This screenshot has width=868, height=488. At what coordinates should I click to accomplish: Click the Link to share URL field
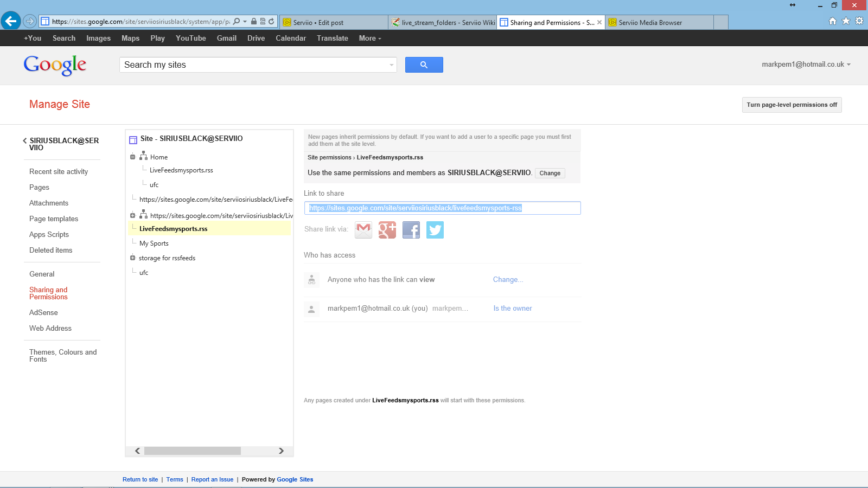(443, 208)
